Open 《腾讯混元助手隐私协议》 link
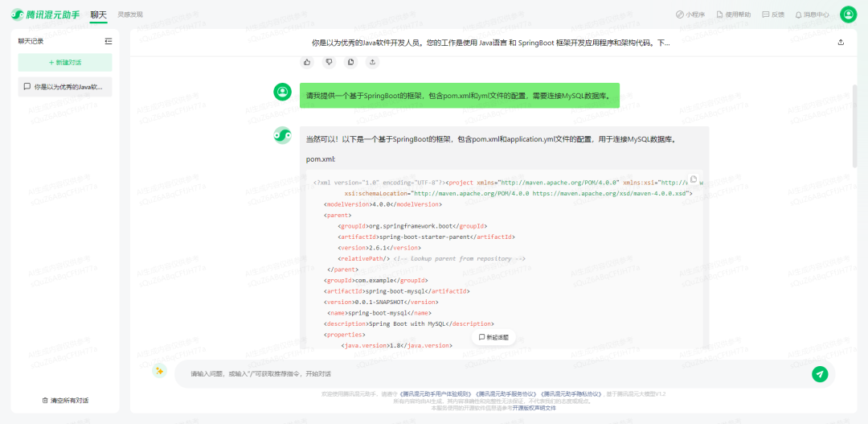 click(571, 394)
